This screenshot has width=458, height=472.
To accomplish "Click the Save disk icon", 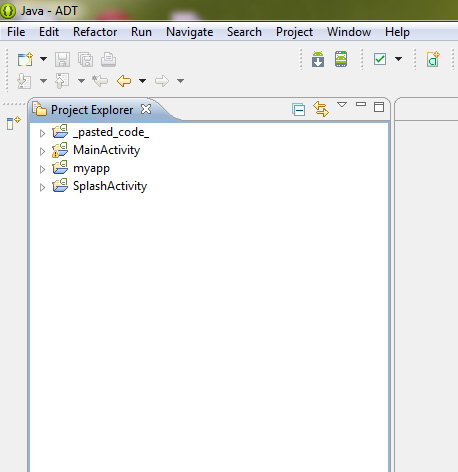I will pos(62,59).
